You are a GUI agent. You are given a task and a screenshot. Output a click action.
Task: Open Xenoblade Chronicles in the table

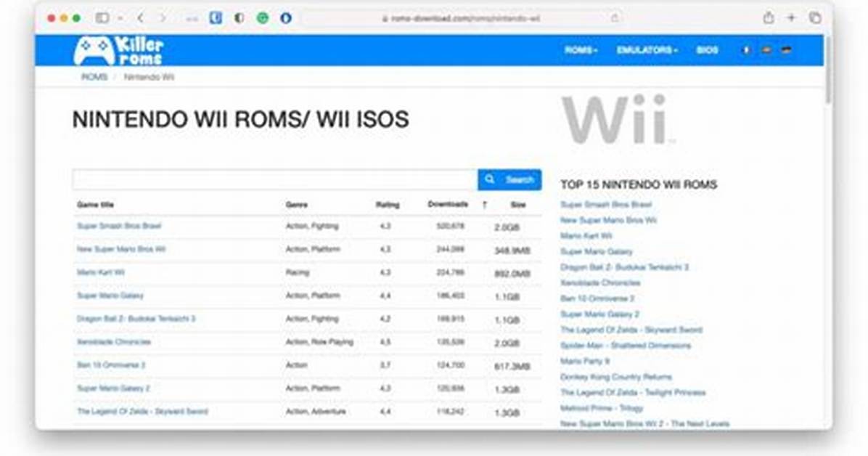(113, 342)
